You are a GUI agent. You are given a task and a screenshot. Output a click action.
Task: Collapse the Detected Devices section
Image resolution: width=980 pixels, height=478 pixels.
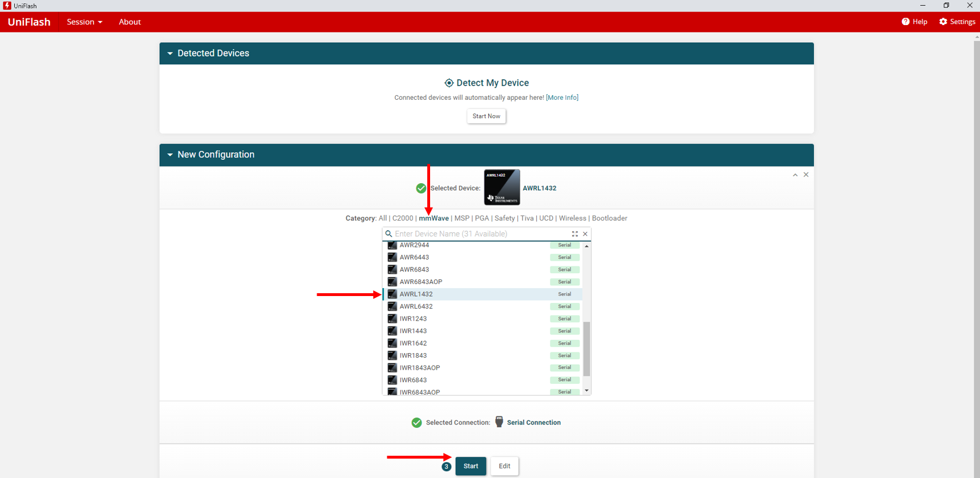pos(170,53)
